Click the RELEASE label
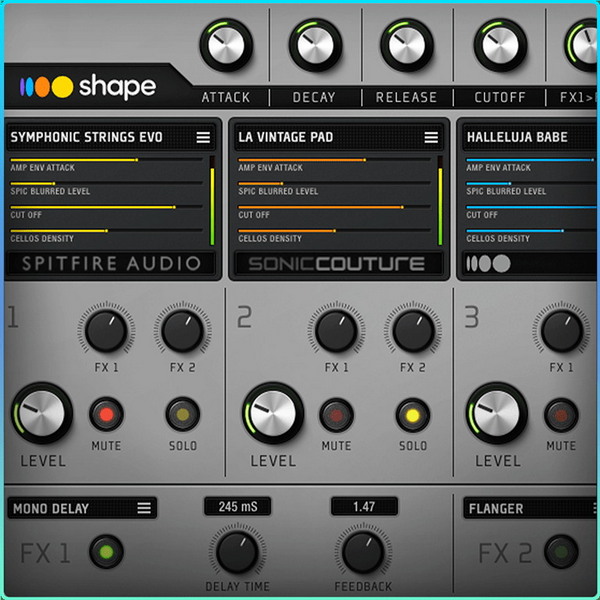The width and height of the screenshot is (600, 600). tap(406, 97)
